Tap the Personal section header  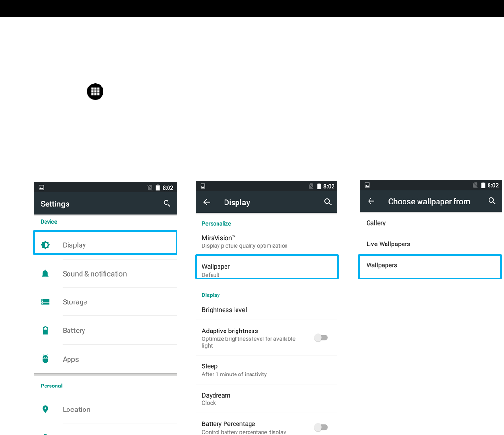pos(51,386)
